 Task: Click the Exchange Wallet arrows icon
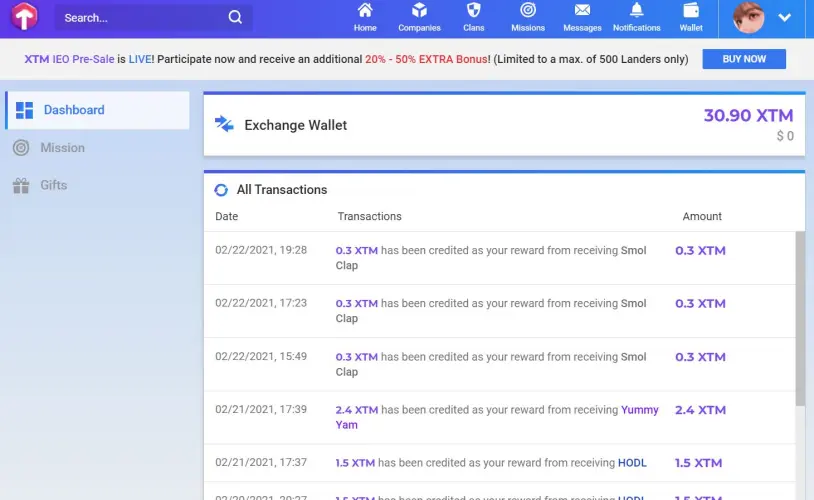(224, 124)
